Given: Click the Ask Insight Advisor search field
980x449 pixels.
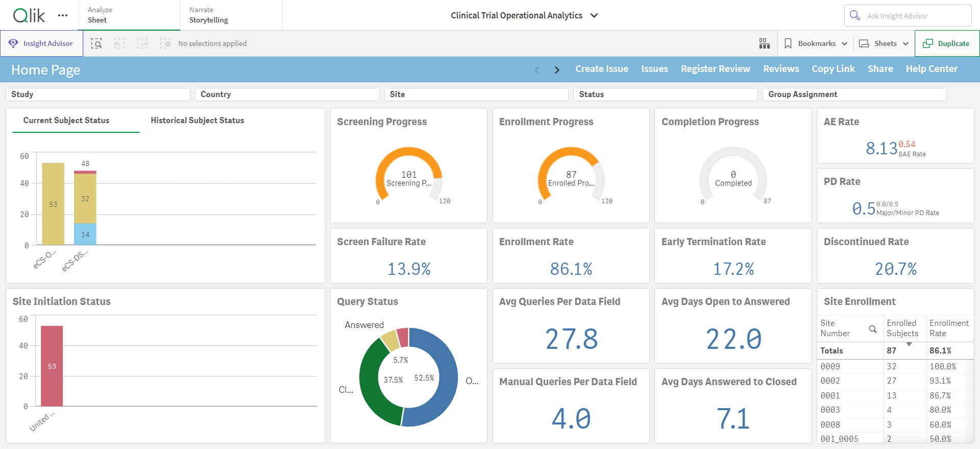Looking at the screenshot, I should (x=908, y=15).
